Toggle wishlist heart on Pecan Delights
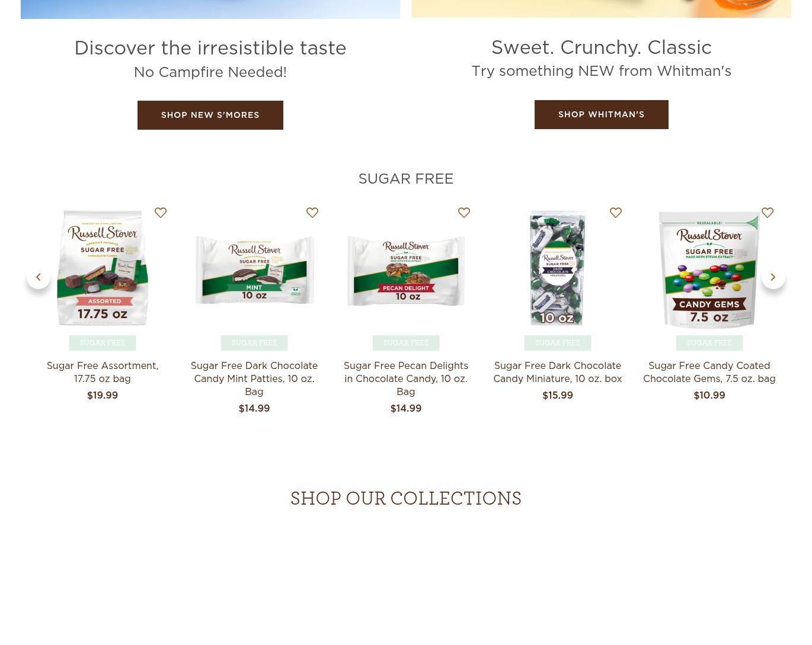Viewport: 812px width, 645px height. [x=464, y=213]
